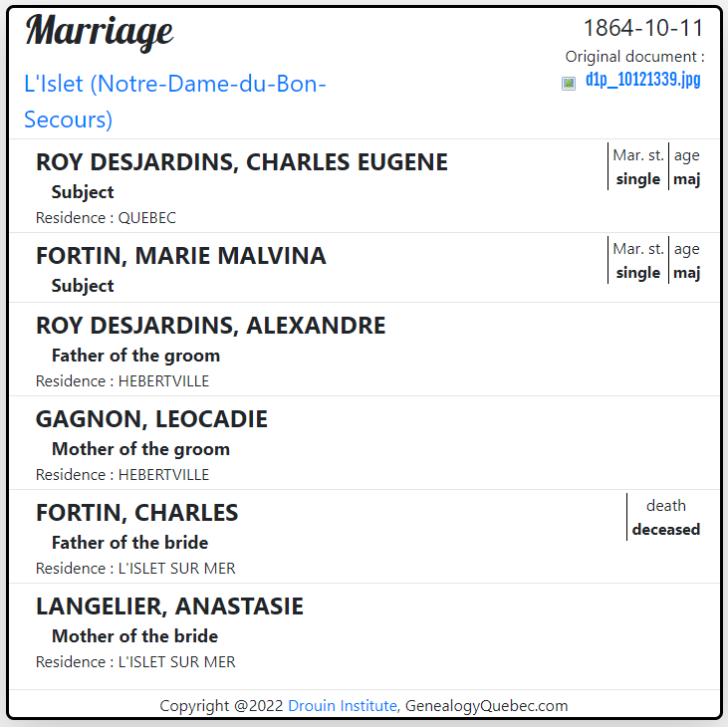Click Marie Malvina's maj age value
The height and width of the screenshot is (727, 728).
coord(687,273)
